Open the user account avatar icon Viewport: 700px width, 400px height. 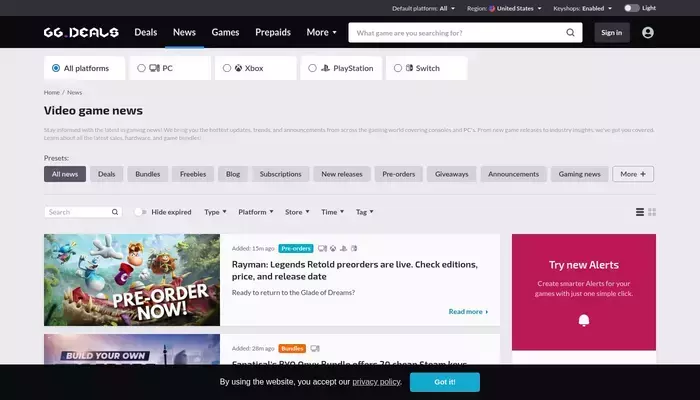point(648,33)
